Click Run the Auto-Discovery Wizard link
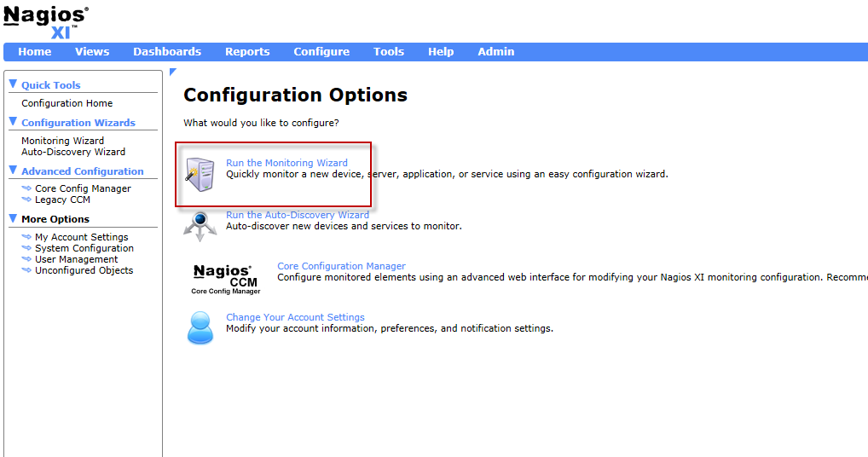Viewport: 868px width, 457px height. (298, 215)
